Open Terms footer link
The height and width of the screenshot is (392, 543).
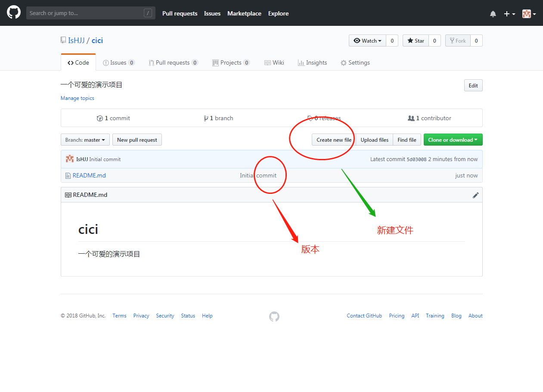coord(119,316)
